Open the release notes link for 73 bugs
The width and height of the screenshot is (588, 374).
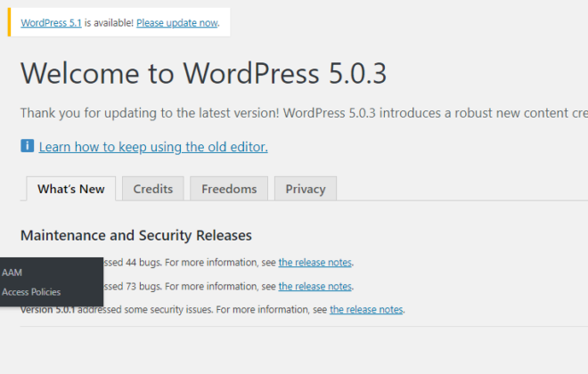tap(315, 287)
